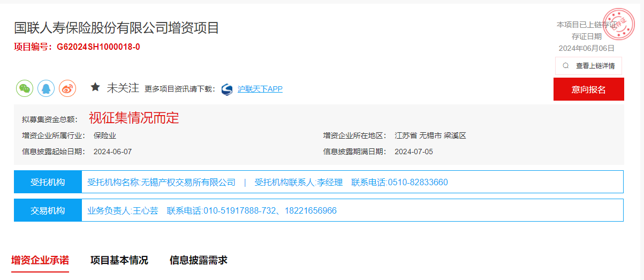Click the star icon to follow project

pos(95,87)
